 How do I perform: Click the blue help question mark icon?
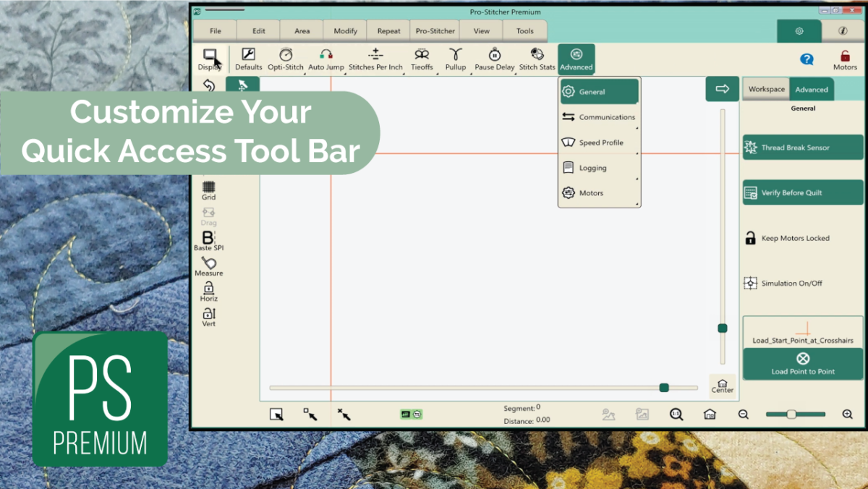pos(807,59)
